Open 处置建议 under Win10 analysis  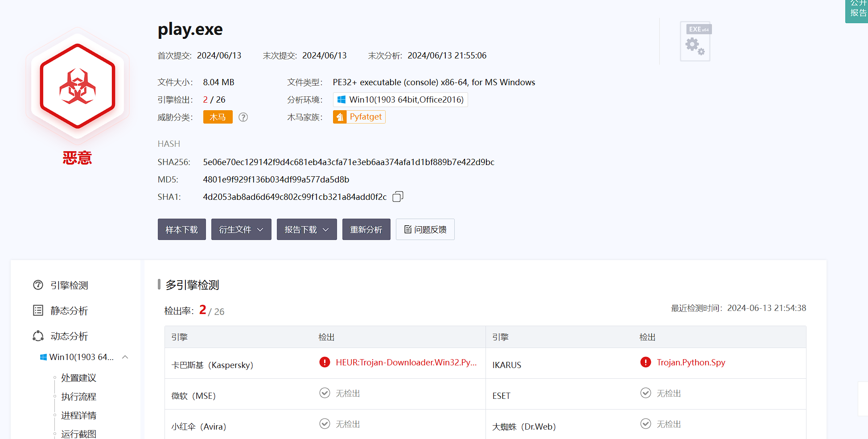click(x=78, y=378)
